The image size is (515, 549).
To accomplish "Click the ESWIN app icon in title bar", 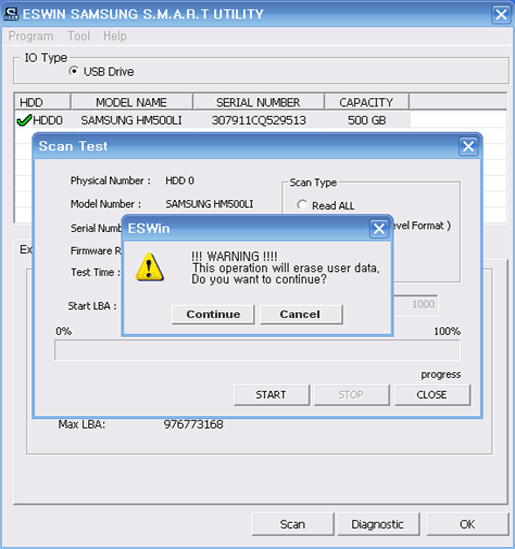I will [x=11, y=14].
